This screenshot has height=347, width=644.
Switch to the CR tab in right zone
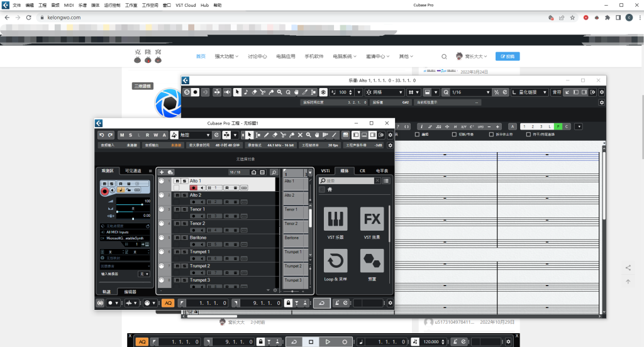(x=362, y=170)
